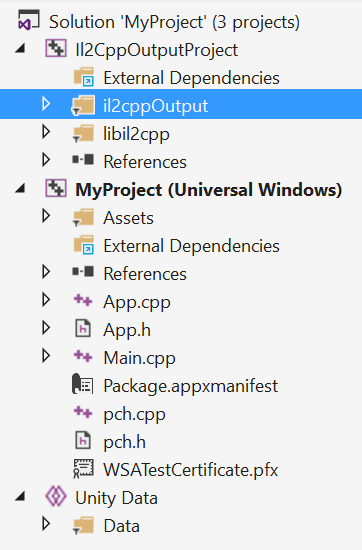Expand the Main.cpp node
Screen dimensions: 362x550
[x=46, y=356]
